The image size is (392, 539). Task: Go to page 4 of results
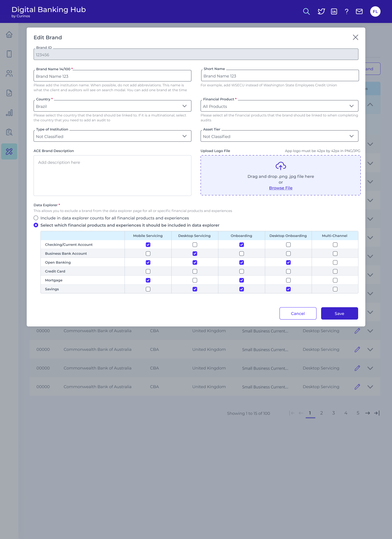pyautogui.click(x=346, y=413)
